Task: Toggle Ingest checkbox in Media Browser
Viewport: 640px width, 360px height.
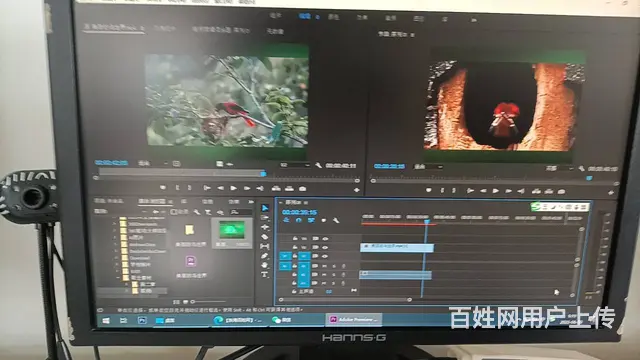Action: (x=173, y=211)
